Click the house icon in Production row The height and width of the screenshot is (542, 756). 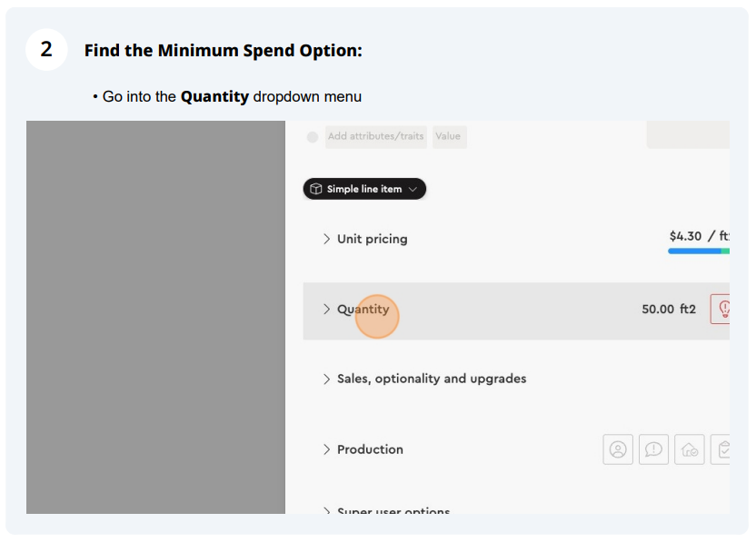(689, 449)
